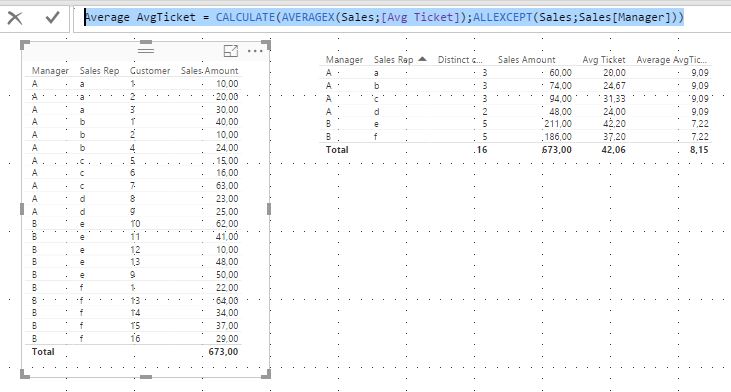The height and width of the screenshot is (392, 731).
Task: Click the 186,00 Sales Amount for rep f
Action: click(558, 137)
